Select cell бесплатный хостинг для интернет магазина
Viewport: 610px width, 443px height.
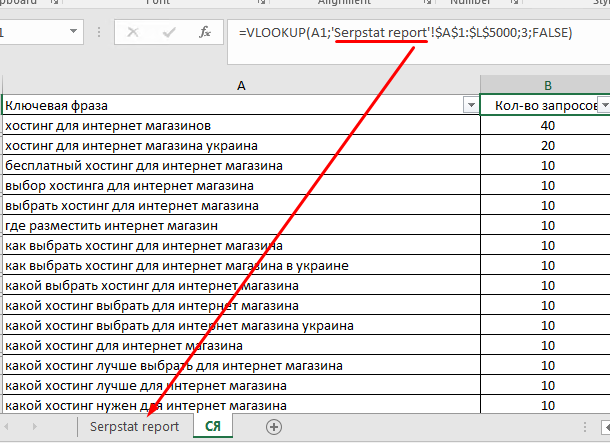coord(241,165)
